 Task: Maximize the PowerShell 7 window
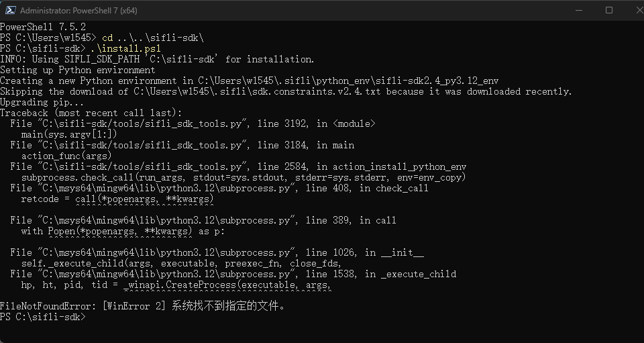coord(609,10)
